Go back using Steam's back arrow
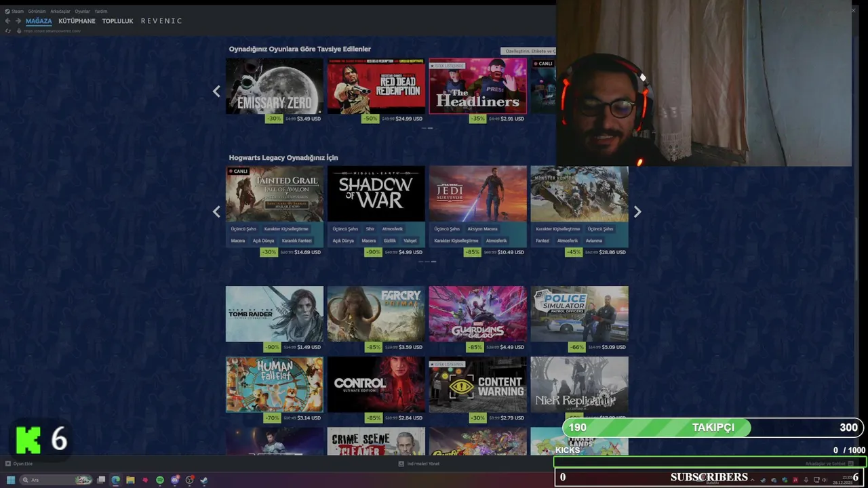 [7, 21]
